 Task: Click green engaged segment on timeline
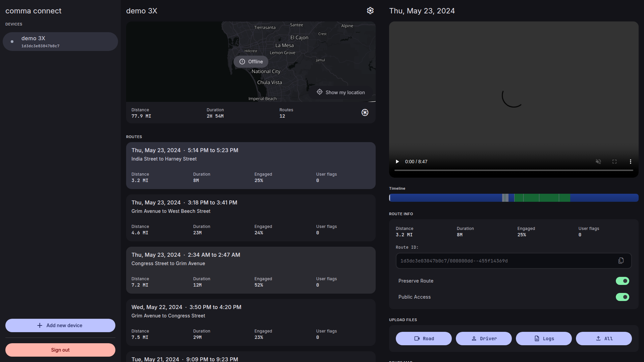pos(542,198)
